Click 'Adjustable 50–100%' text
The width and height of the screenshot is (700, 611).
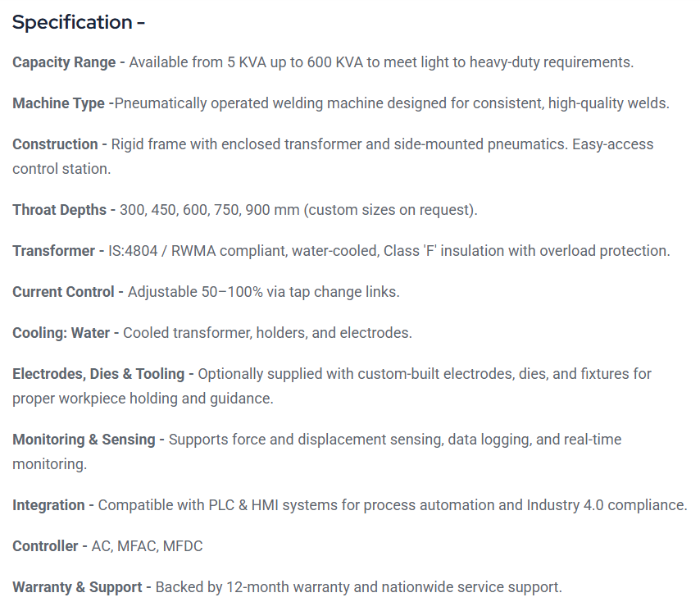tap(195, 292)
